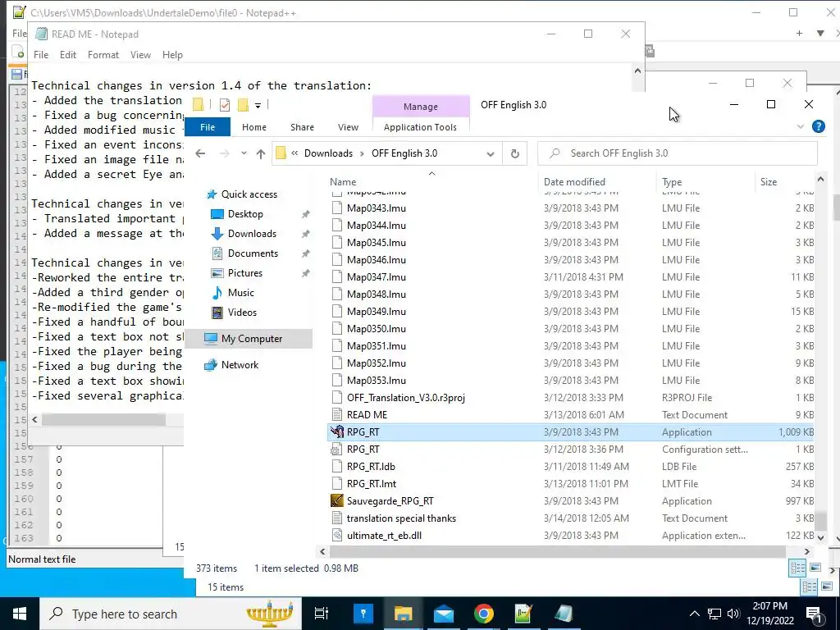Open Explorer help question mark icon

tap(818, 126)
